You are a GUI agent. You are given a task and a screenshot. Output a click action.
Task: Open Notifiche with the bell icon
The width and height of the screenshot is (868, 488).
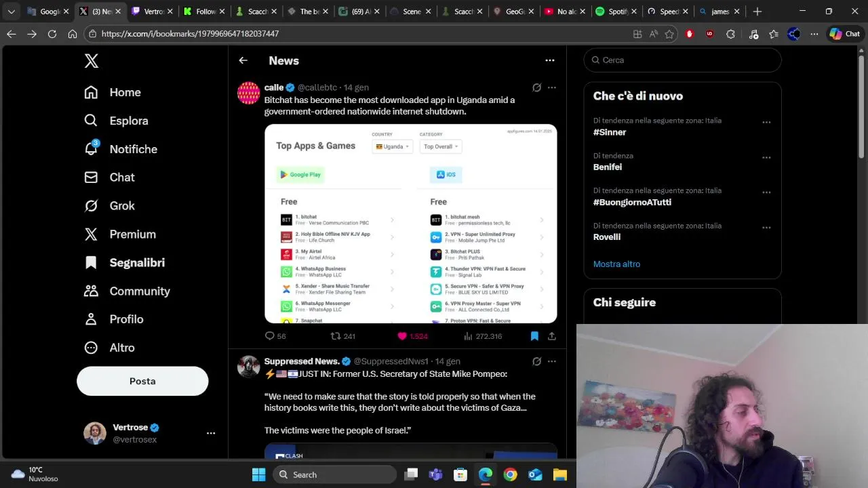click(x=121, y=149)
